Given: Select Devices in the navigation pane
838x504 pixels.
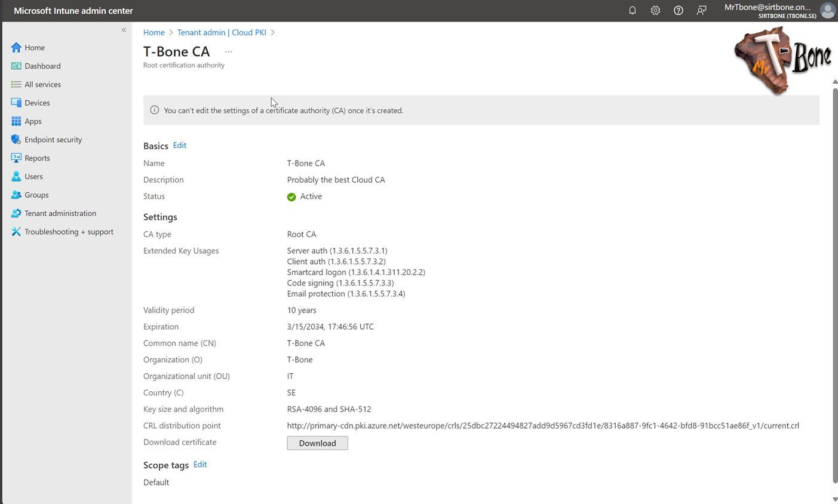Looking at the screenshot, I should [x=37, y=103].
